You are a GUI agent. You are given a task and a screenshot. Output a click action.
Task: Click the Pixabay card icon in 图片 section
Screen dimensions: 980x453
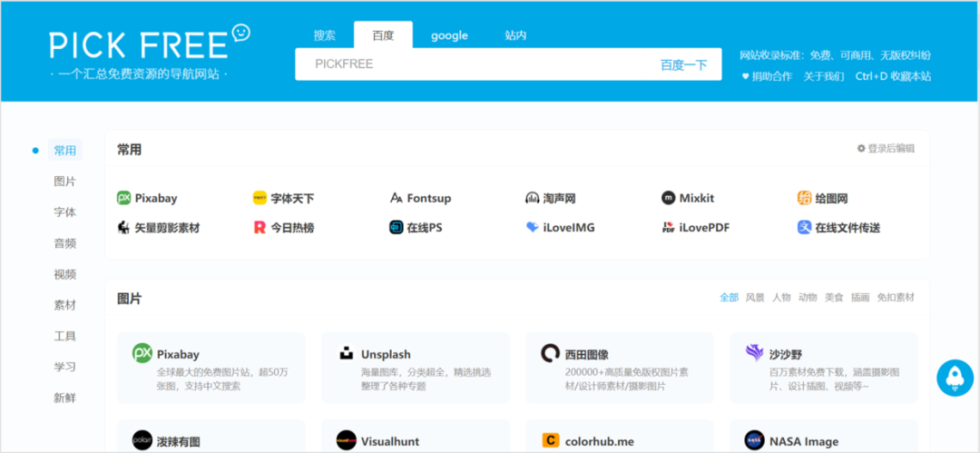(x=142, y=353)
